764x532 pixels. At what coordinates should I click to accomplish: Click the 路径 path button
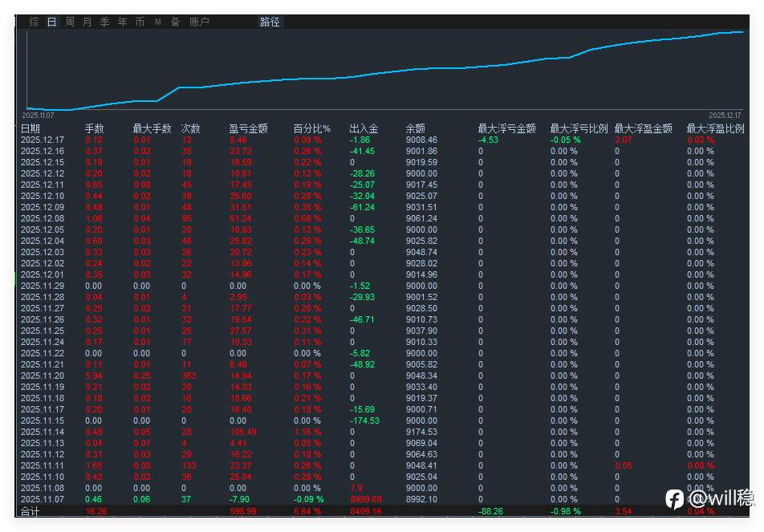(x=270, y=22)
